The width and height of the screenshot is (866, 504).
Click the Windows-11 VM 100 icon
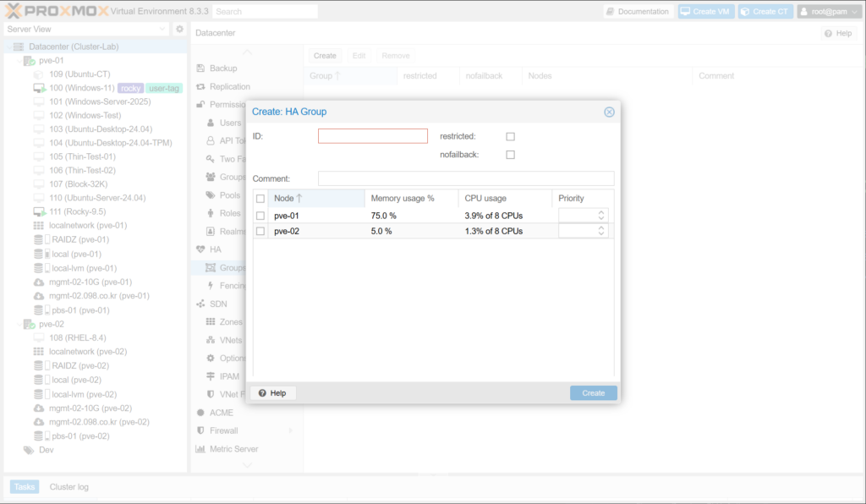tap(39, 88)
